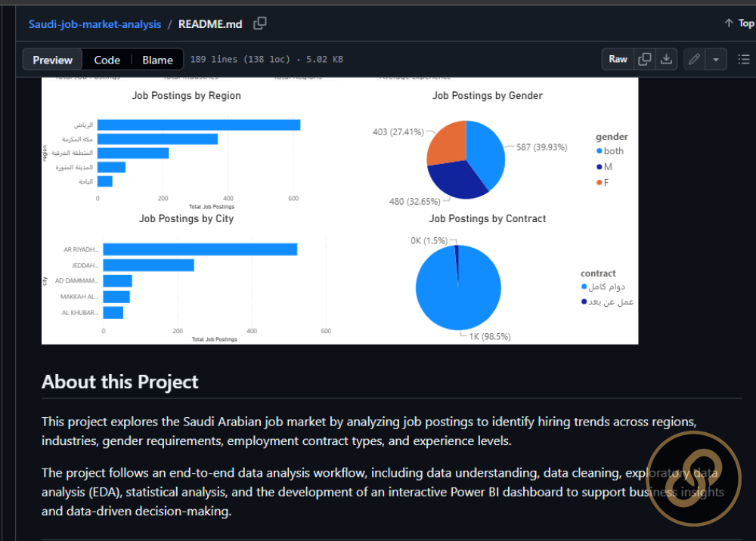This screenshot has width=756, height=541.
Task: Open the Raw file view
Action: tap(618, 59)
